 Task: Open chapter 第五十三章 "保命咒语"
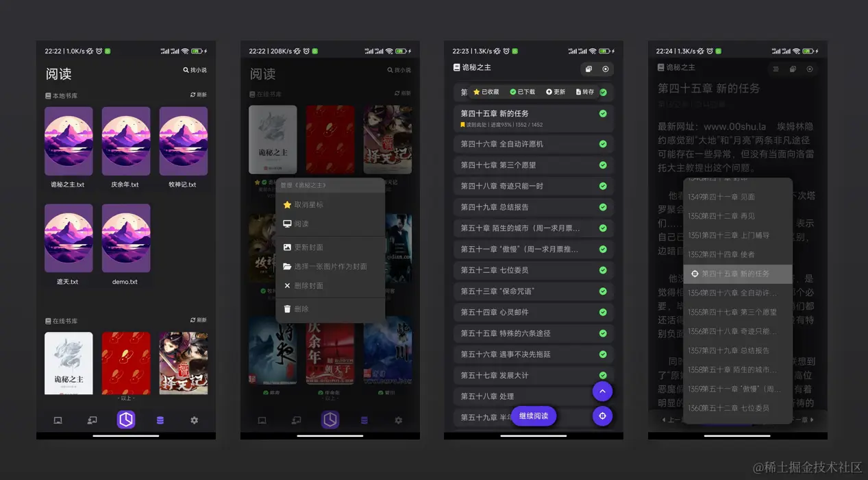534,291
